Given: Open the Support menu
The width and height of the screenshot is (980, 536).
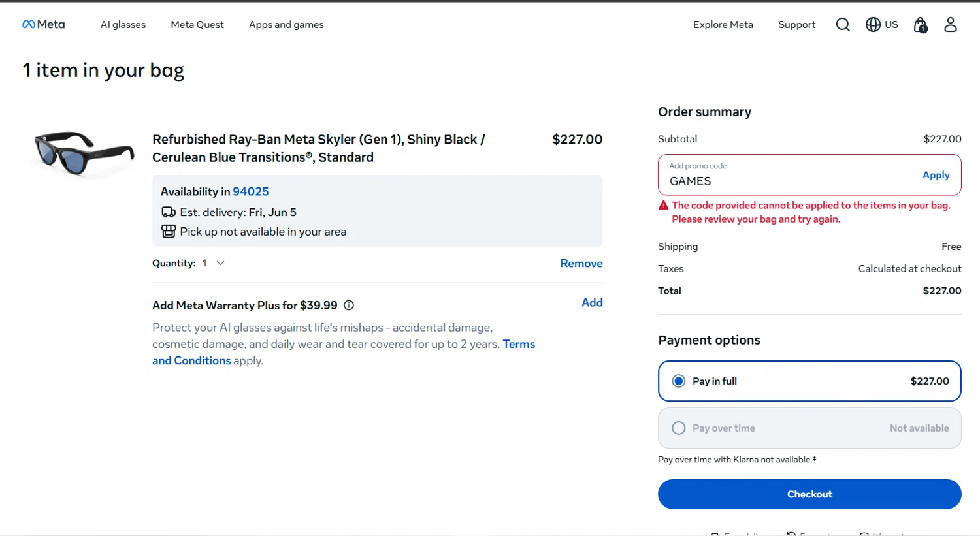Looking at the screenshot, I should coord(796,25).
